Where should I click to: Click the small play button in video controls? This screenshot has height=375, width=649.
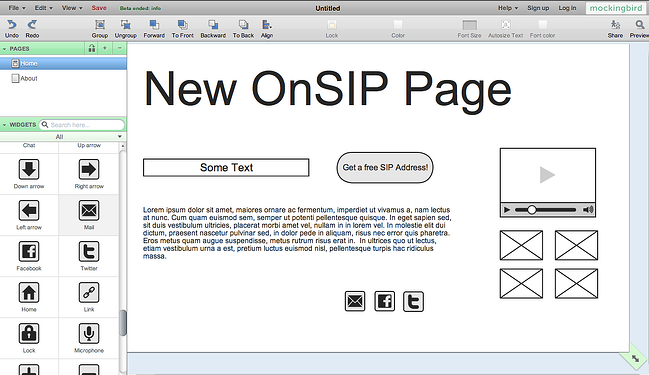tap(507, 210)
